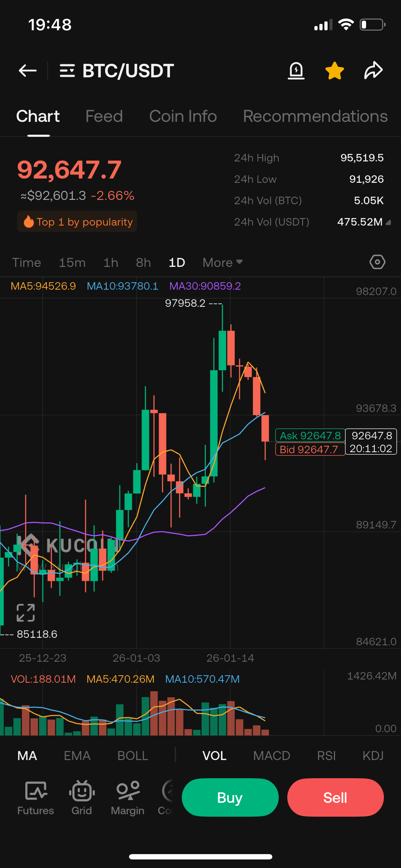This screenshot has width=401, height=868.
Task: Open chart settings hexagon icon
Action: 377,262
